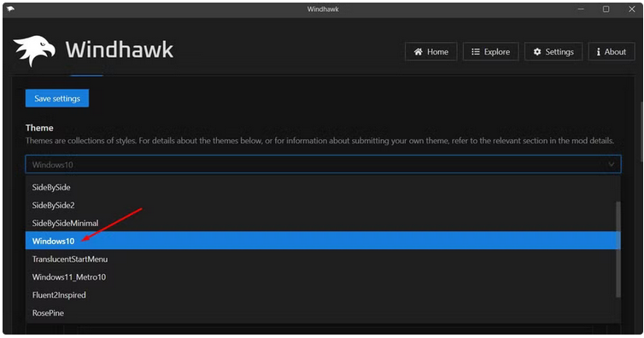Select the TranslucentStartMenu theme
The height and width of the screenshot is (338, 644).
pos(323,259)
